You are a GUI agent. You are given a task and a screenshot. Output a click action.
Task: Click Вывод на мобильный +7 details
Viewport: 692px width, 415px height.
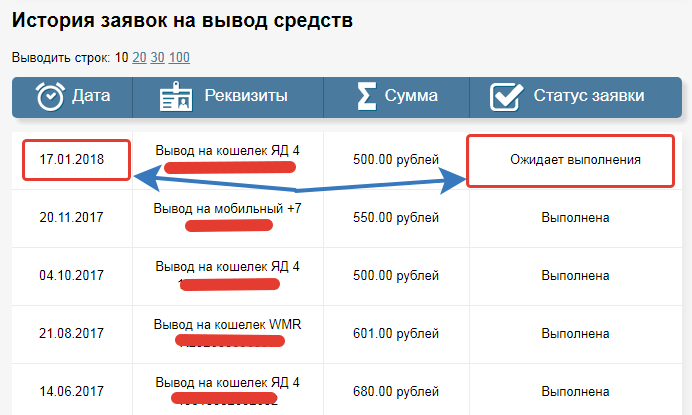[x=227, y=208]
